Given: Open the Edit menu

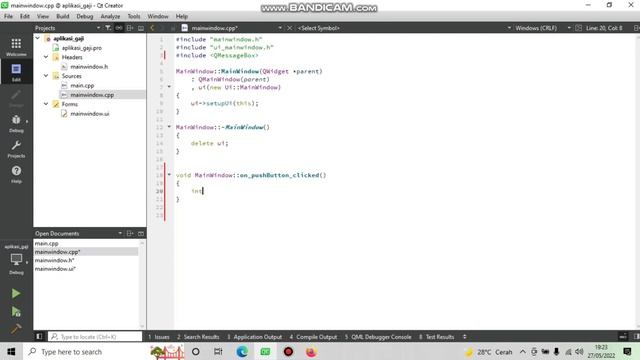Looking at the screenshot, I should pos(25,16).
